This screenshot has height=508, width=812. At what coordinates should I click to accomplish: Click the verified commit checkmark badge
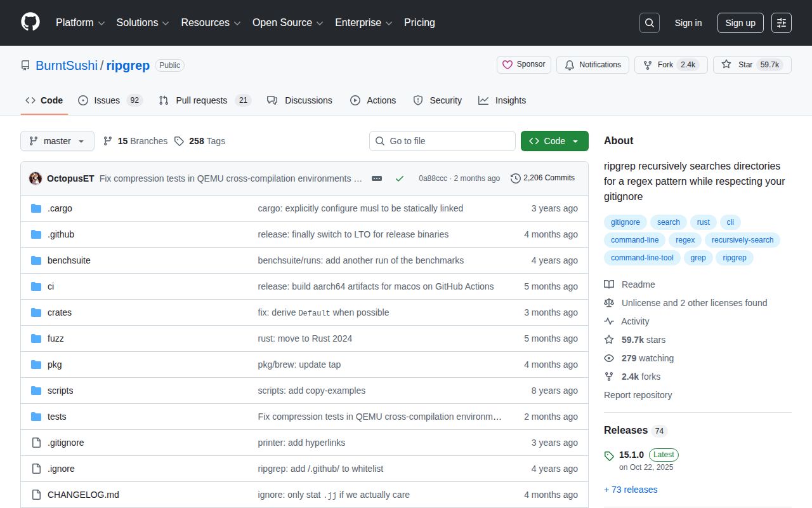(400, 178)
